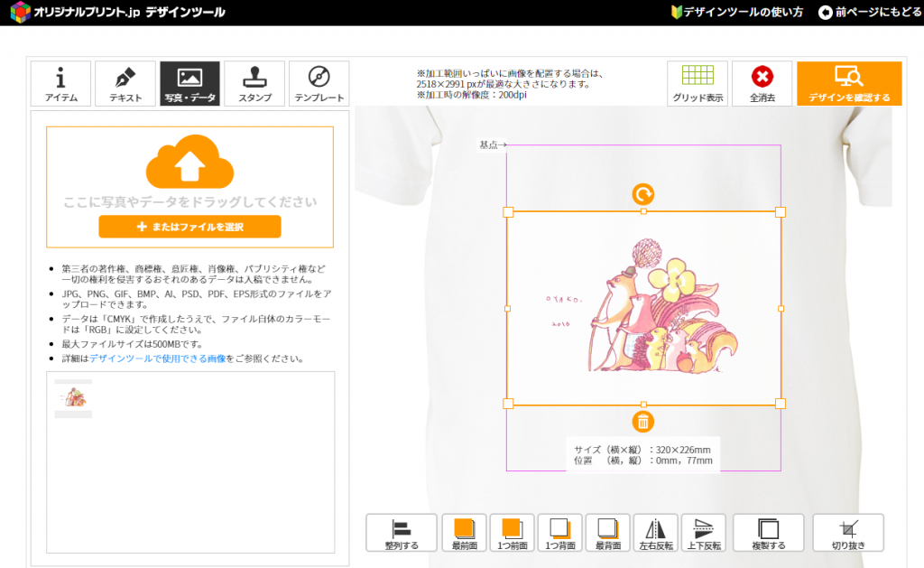This screenshot has width=924, height=568.
Task: Click 1つ前面 bring-forward button
Action: coord(513,533)
